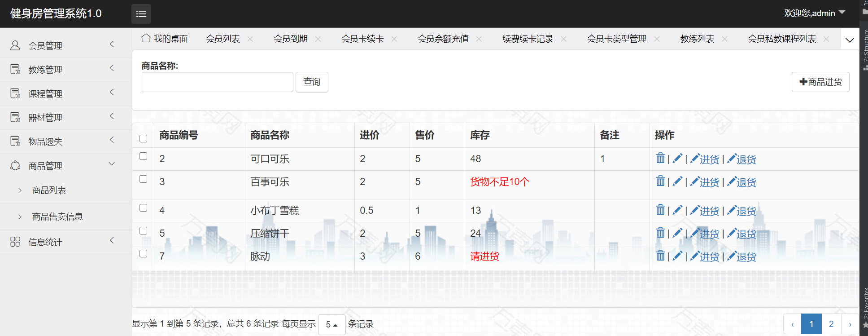Open the admin user dropdown
This screenshot has width=868, height=336.
814,13
